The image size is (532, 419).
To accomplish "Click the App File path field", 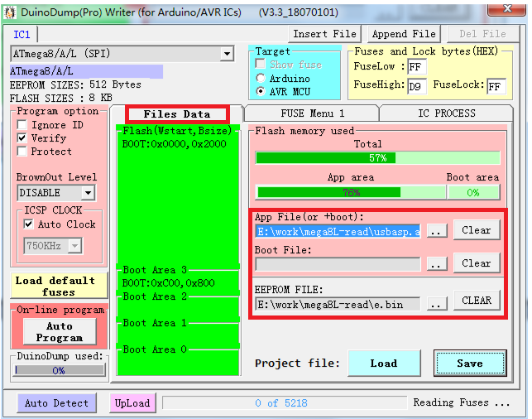I will point(338,232).
